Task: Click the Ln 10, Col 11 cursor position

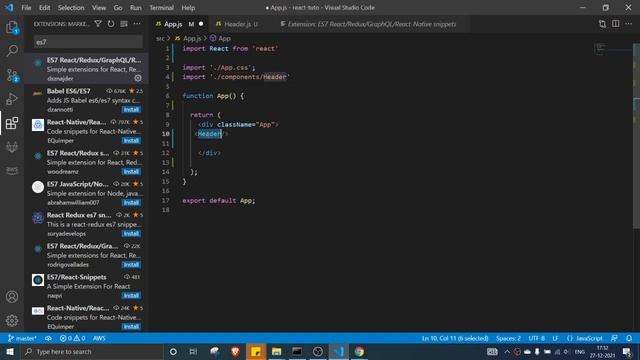Action: coord(455,338)
